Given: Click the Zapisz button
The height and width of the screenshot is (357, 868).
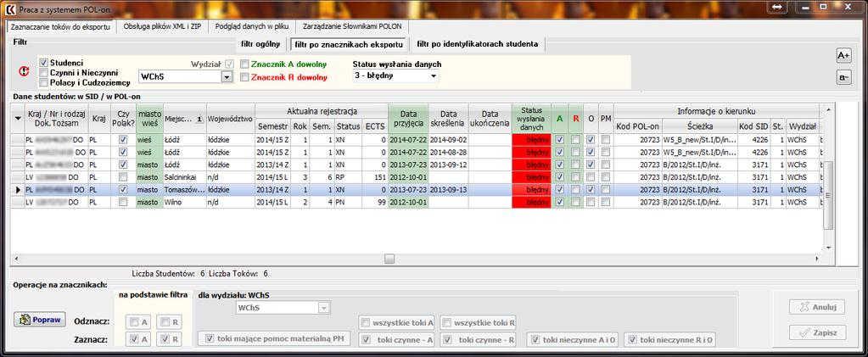Looking at the screenshot, I should pyautogui.click(x=818, y=332).
